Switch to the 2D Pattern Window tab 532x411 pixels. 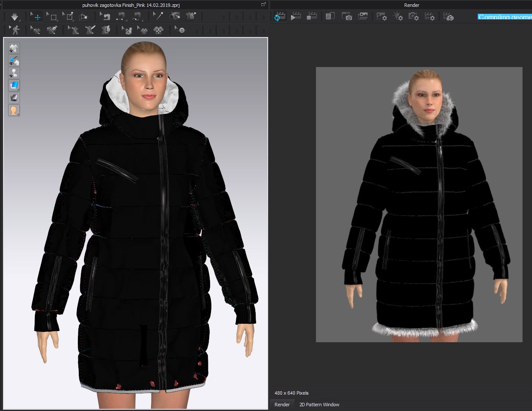point(319,405)
